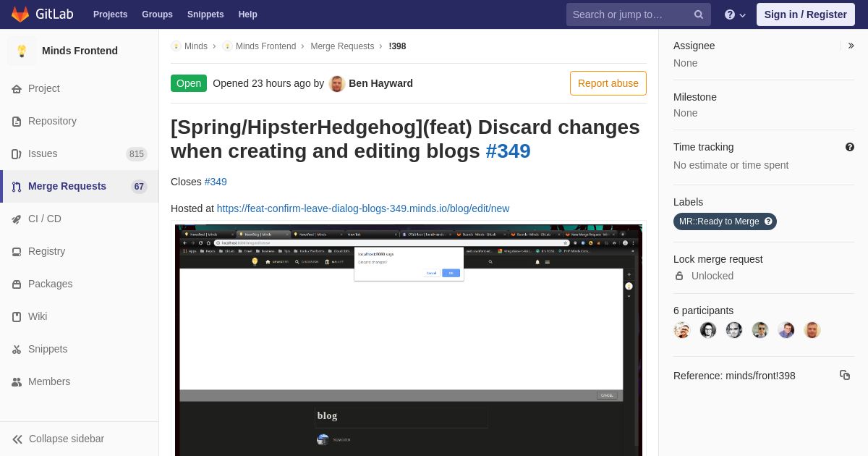Click the search magnifier icon
The height and width of the screenshot is (456, 868).
[x=699, y=14]
